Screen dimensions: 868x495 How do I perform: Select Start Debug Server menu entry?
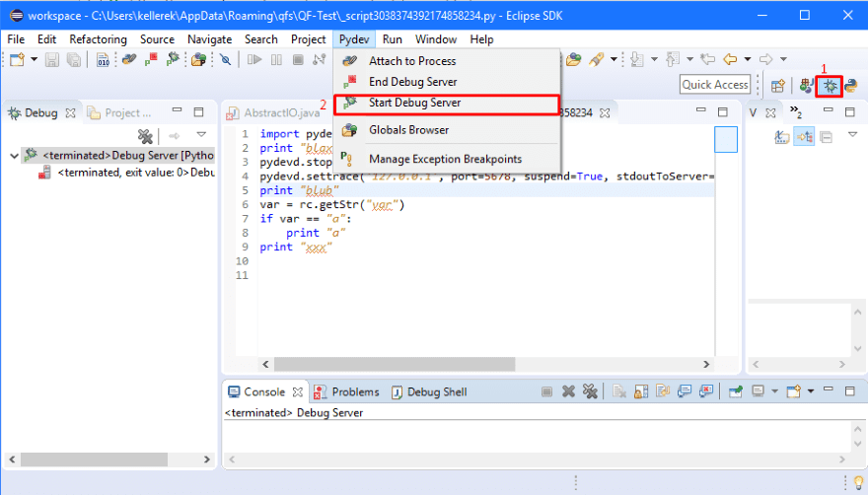point(447,104)
